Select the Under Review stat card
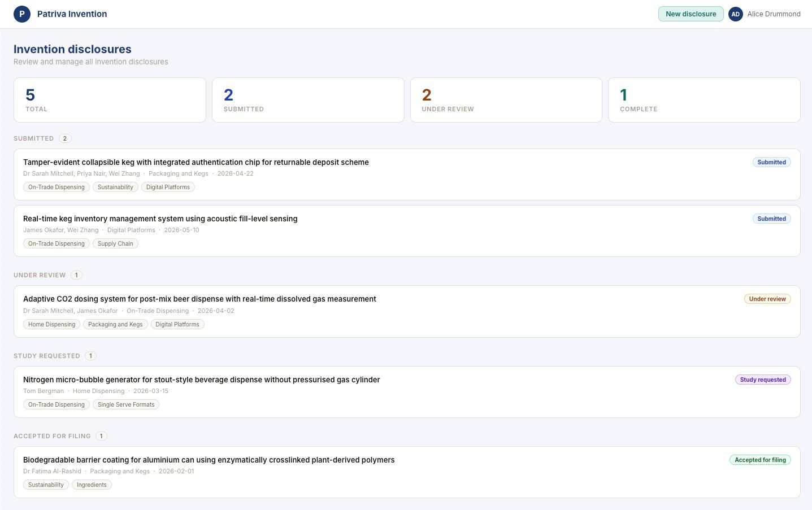 (506, 100)
